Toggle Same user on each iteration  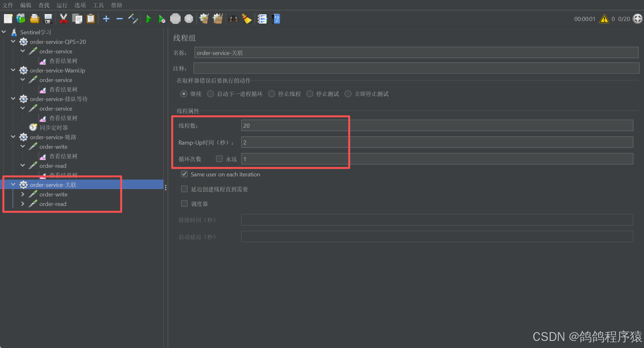pos(184,174)
